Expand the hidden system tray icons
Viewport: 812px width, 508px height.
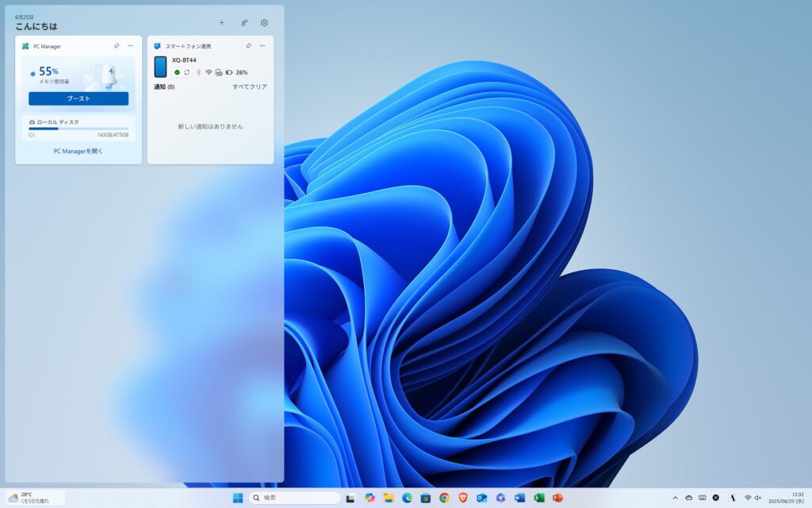pos(676,498)
